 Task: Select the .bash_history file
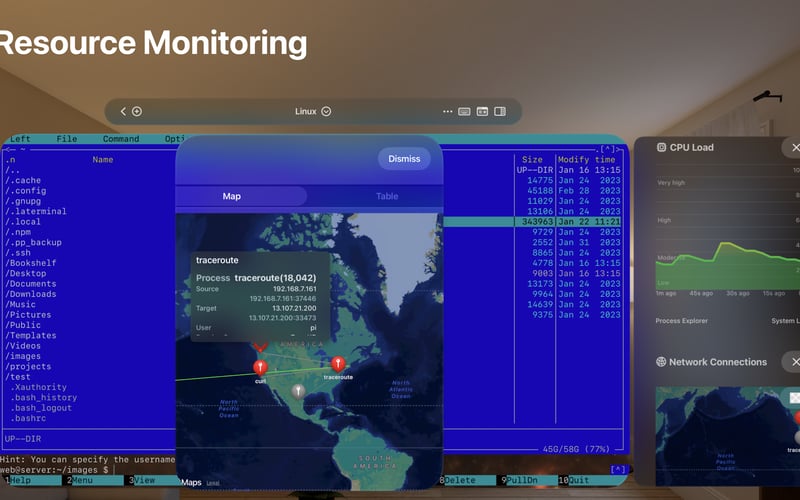point(43,397)
